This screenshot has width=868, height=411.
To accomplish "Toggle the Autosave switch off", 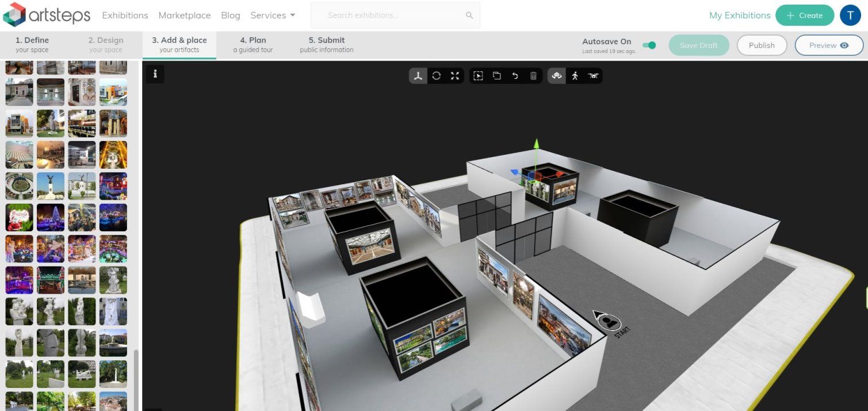I will [x=649, y=45].
